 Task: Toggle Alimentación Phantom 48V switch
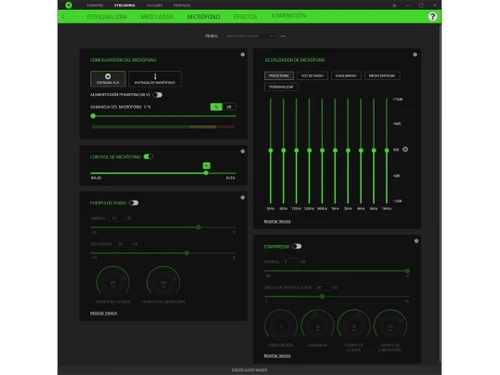[158, 95]
